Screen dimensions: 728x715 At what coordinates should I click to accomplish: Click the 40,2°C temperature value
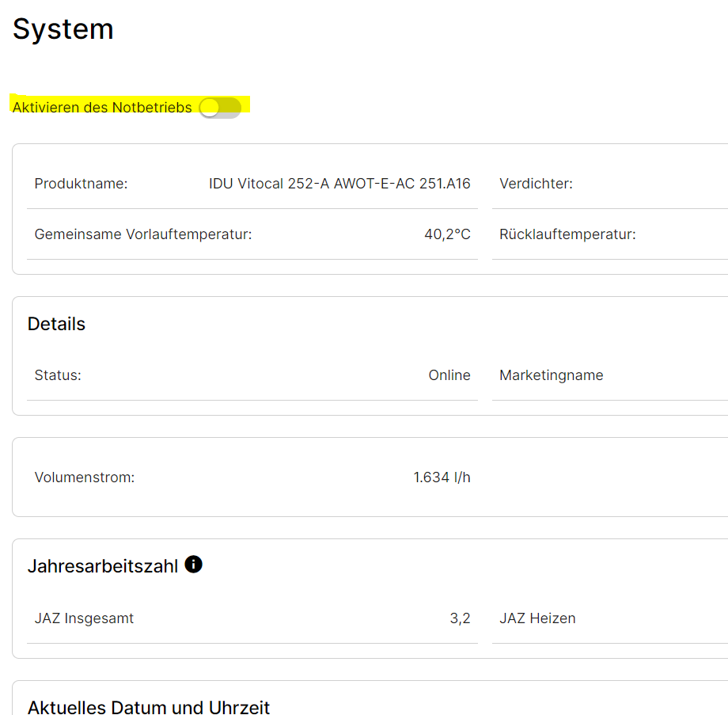click(447, 234)
